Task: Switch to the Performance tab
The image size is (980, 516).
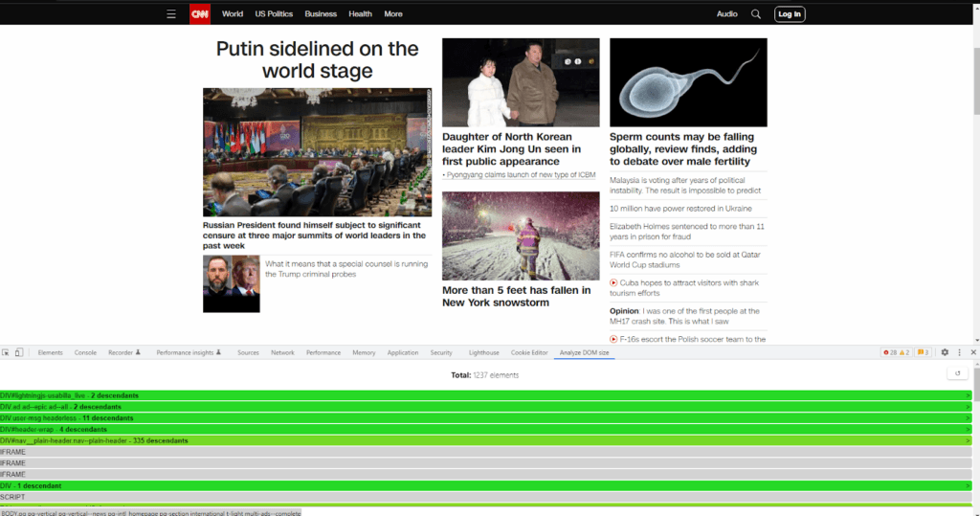Action: [x=323, y=352]
